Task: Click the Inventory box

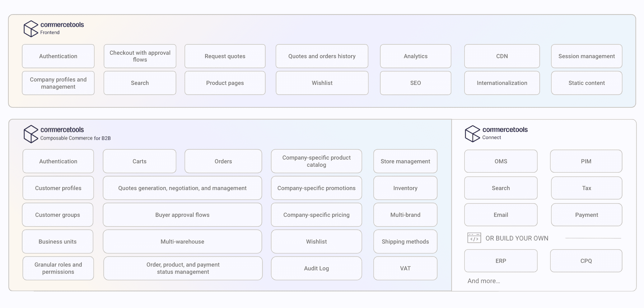Action: tap(405, 188)
